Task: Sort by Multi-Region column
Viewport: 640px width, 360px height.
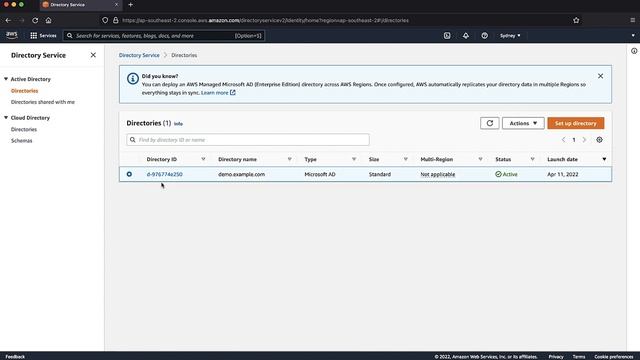Action: coord(480,159)
